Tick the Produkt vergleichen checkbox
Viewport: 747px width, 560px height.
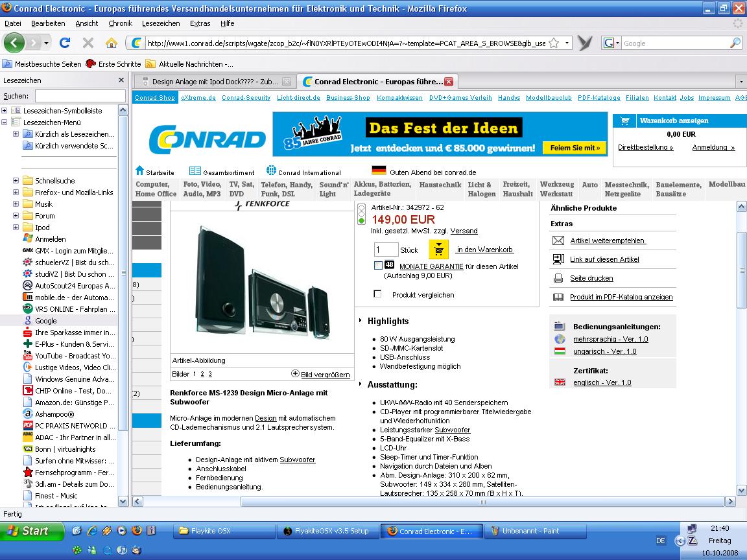[378, 294]
